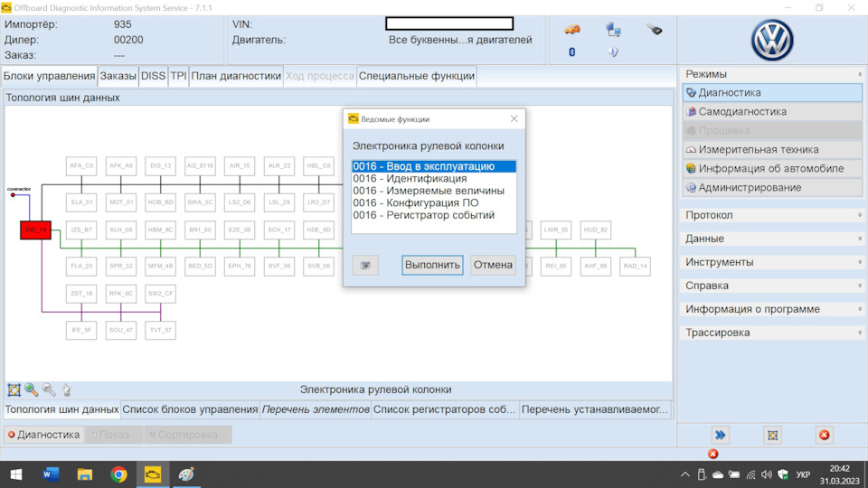Select 0016 - Идентификация in list
Viewport: 868px width, 488px height.
[434, 179]
